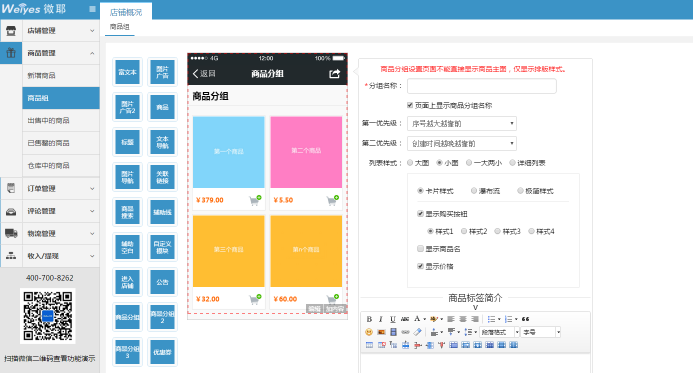Add the 图片广告 image ad module

click(x=162, y=72)
